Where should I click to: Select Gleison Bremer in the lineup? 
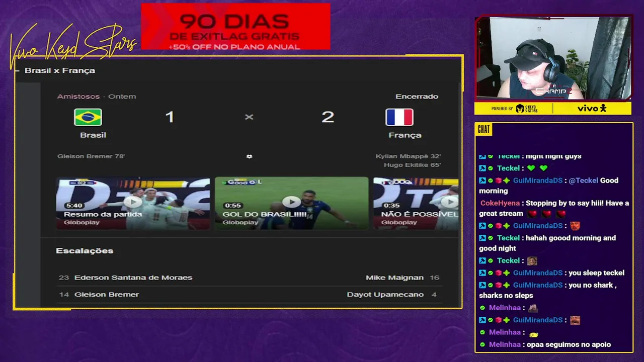pos(107,294)
